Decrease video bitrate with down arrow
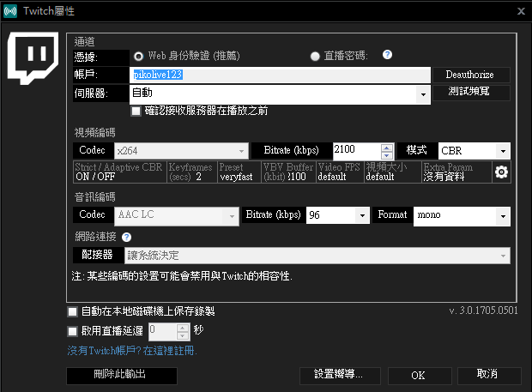The image size is (532, 392). (387, 155)
